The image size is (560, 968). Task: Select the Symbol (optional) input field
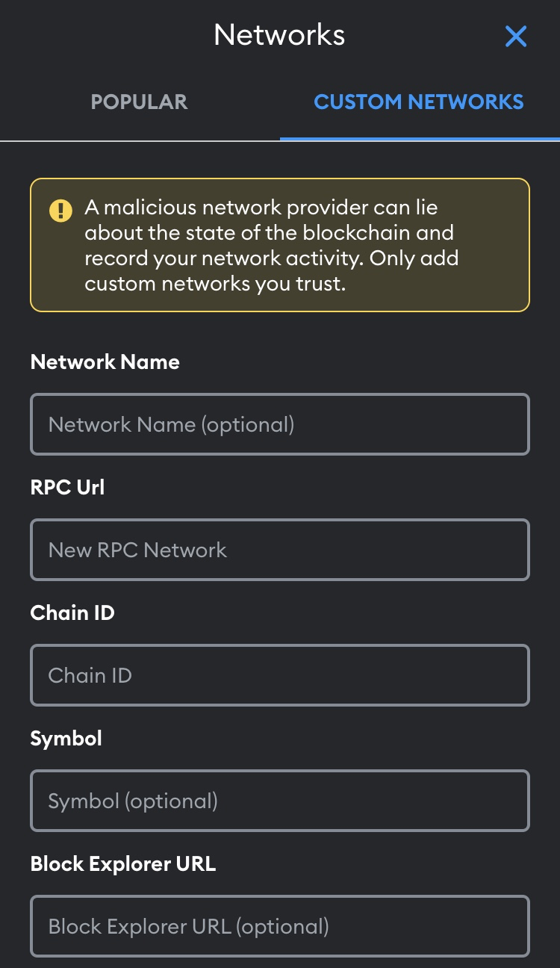click(x=280, y=801)
